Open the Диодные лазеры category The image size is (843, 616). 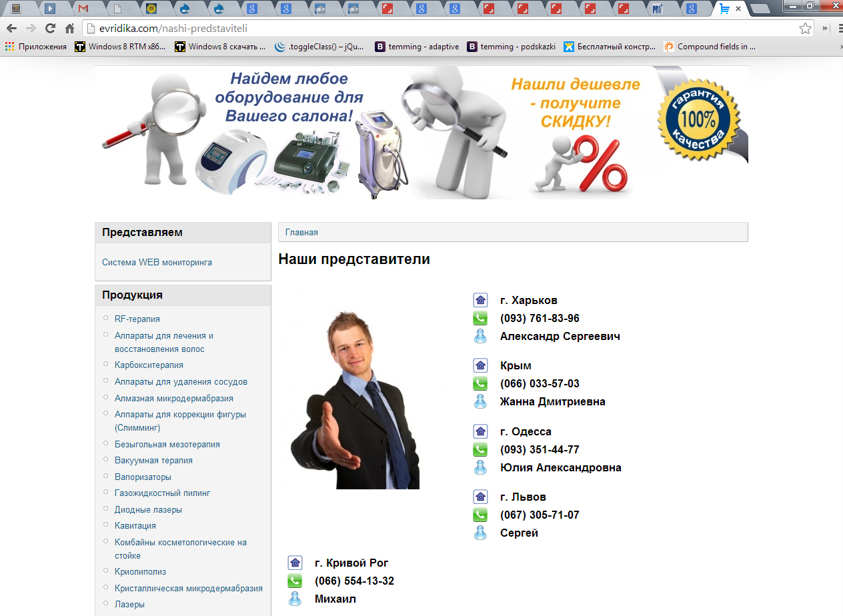point(148,510)
